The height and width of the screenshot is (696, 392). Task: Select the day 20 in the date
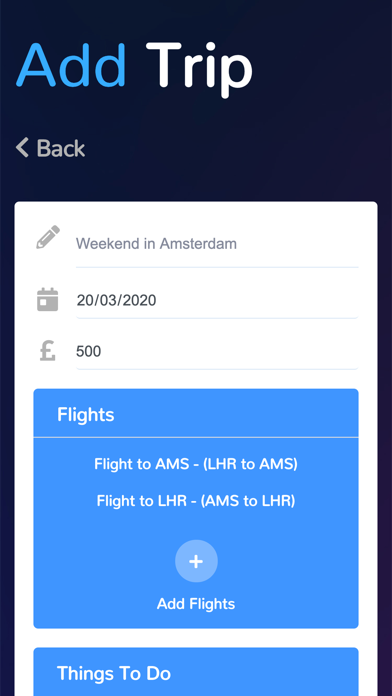coord(85,301)
